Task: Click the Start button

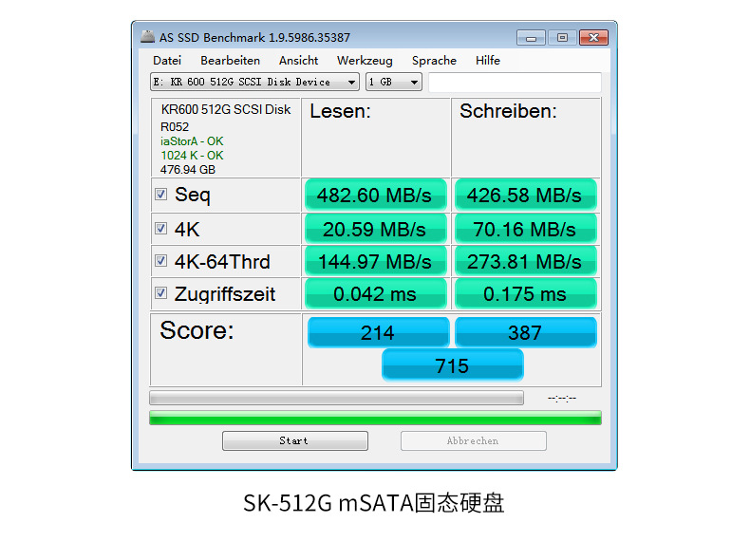Action: click(295, 441)
